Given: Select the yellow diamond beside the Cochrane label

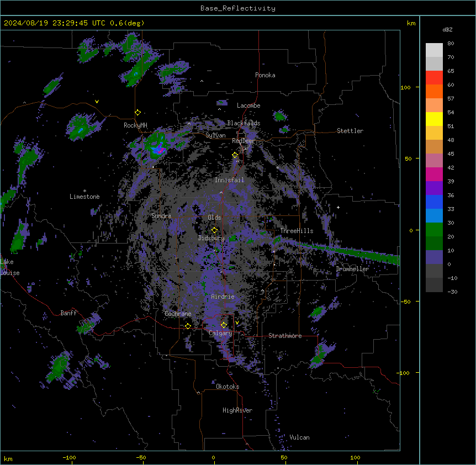Looking at the screenshot, I should tap(188, 326).
